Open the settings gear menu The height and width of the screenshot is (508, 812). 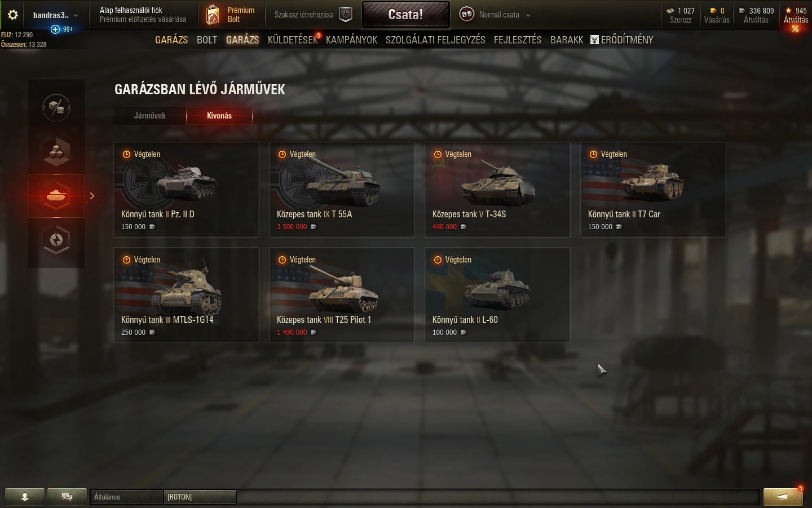(13, 15)
